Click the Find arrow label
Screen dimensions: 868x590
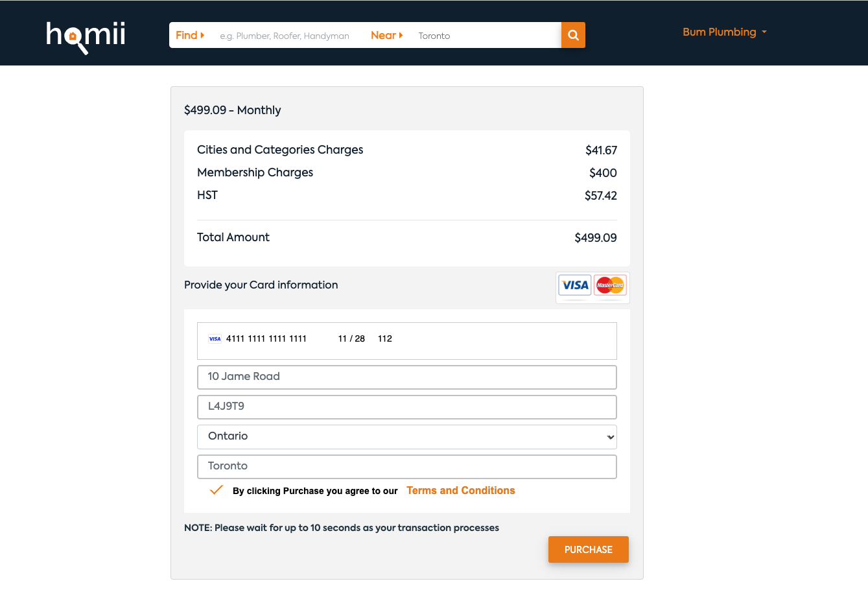coord(190,35)
